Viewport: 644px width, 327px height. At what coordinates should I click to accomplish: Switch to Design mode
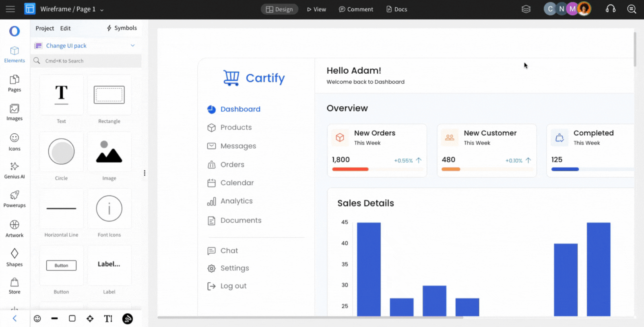point(279,9)
